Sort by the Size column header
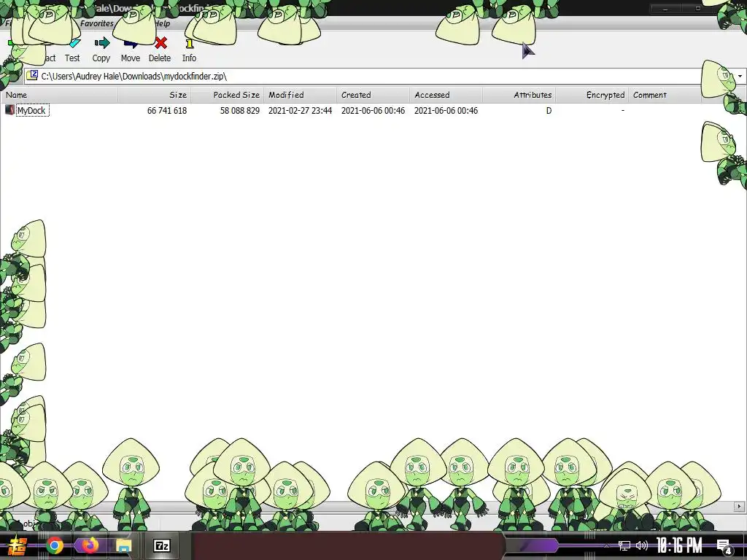The height and width of the screenshot is (560, 747). (155, 95)
